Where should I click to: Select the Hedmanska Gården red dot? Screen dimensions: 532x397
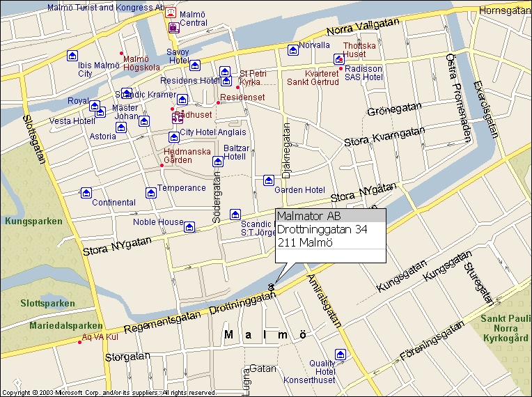click(162, 166)
